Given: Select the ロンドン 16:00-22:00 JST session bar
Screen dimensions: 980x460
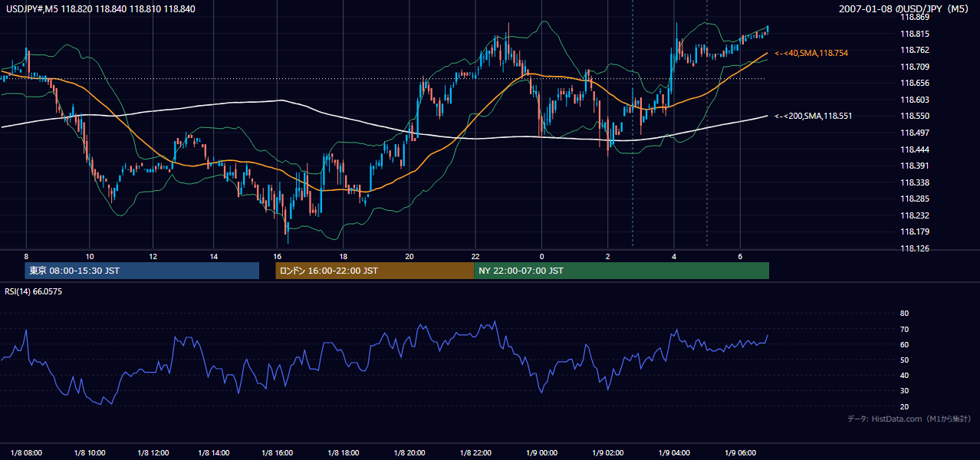Looking at the screenshot, I should click(x=375, y=271).
